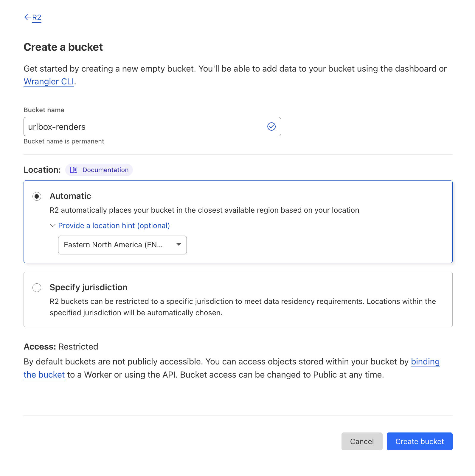Click the Automatic option description text

pyautogui.click(x=204, y=210)
